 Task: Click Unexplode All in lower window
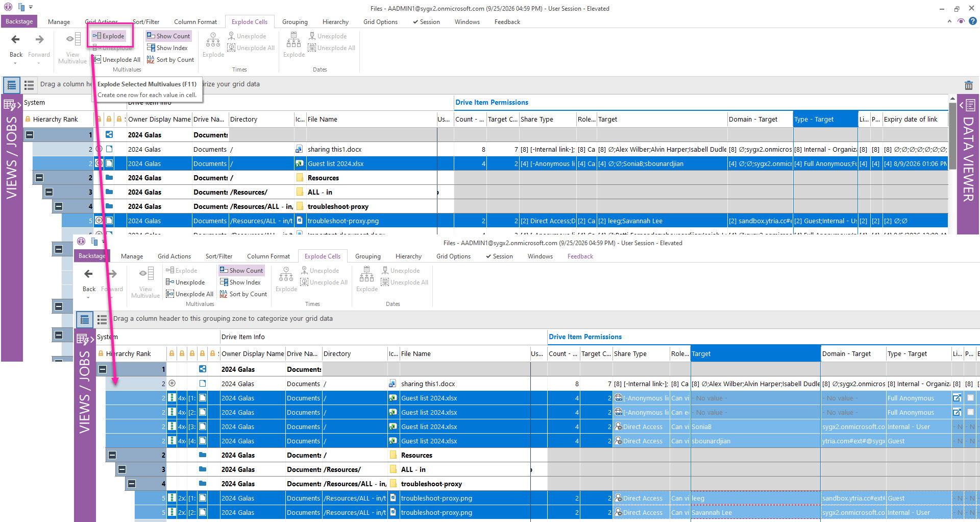[x=189, y=294]
